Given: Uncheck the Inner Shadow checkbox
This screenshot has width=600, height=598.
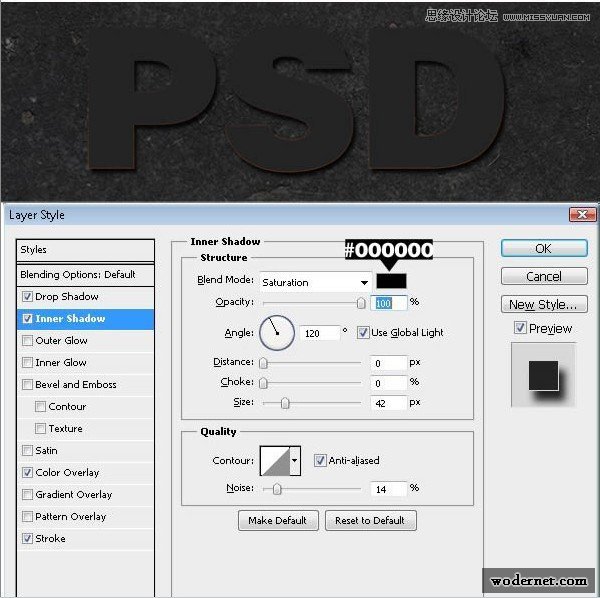Looking at the screenshot, I should point(27,318).
